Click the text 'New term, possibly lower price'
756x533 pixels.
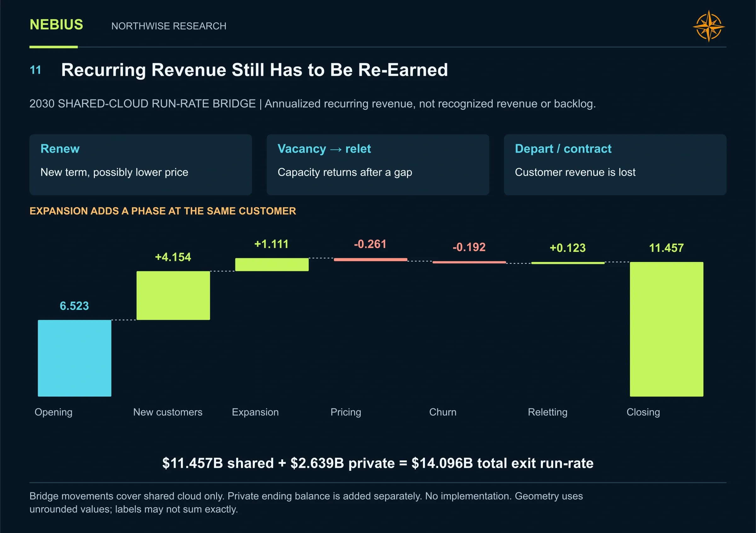[x=114, y=172]
